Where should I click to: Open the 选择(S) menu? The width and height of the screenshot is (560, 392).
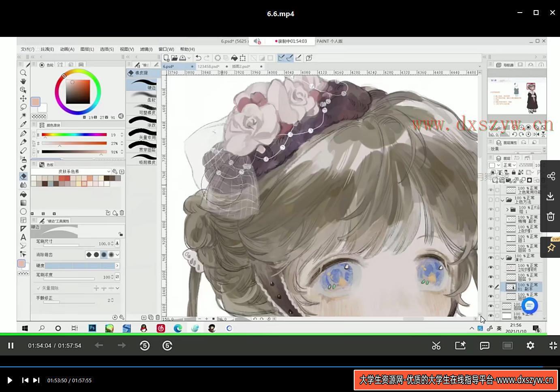click(x=107, y=49)
